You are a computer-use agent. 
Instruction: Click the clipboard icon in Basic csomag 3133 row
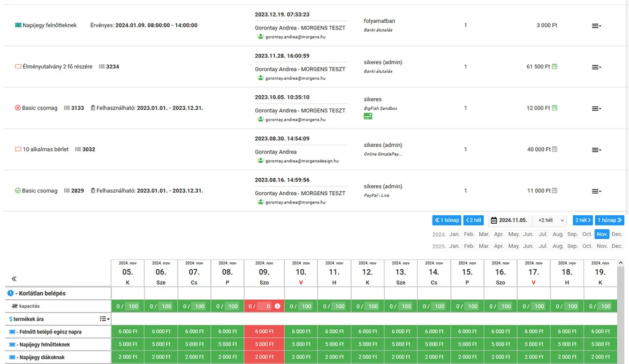[93, 108]
